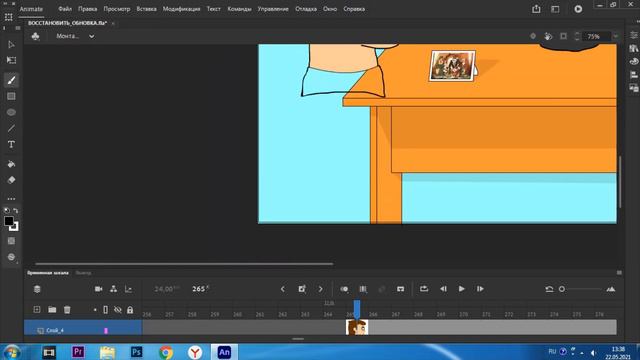Toggle show/hide all layers eye icon

coord(118,310)
